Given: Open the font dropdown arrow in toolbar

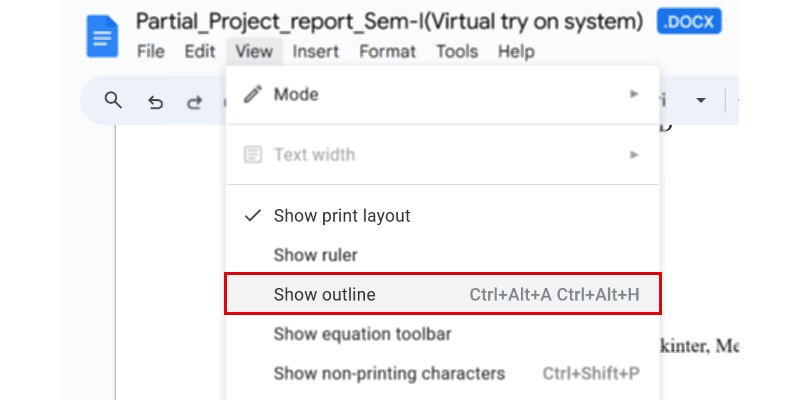Looking at the screenshot, I should point(701,100).
